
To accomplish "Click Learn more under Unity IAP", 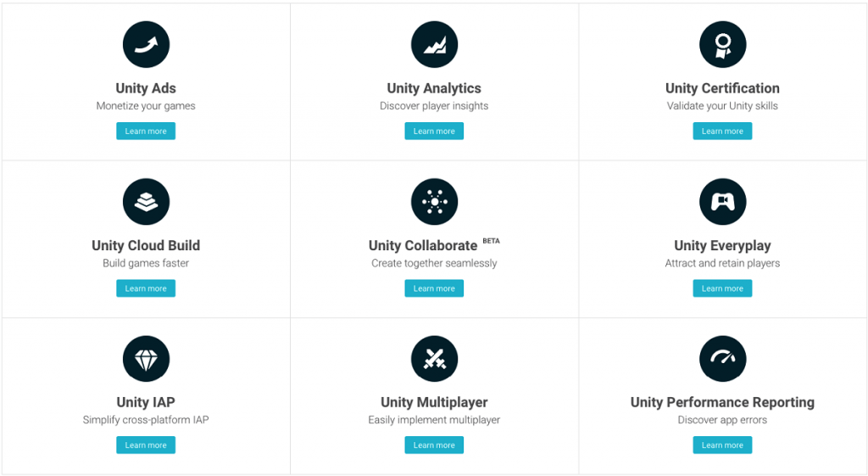I will tap(146, 445).
